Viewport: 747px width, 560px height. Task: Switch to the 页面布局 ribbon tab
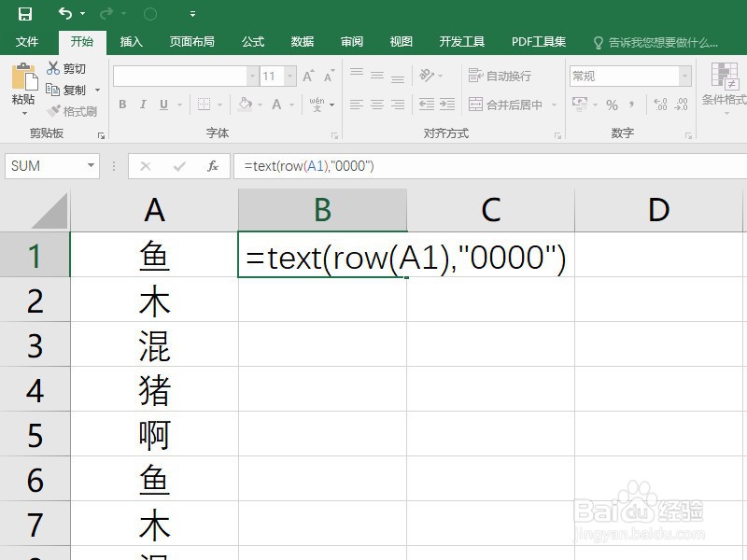192,42
